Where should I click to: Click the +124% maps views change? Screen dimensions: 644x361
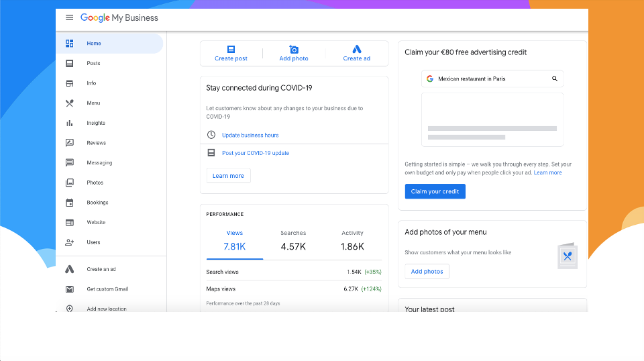(x=371, y=289)
